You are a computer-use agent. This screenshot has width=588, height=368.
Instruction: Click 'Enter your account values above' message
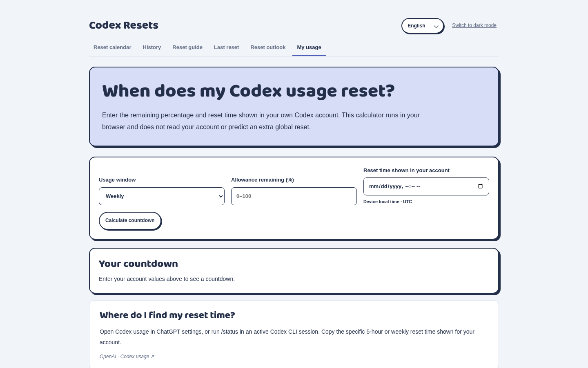click(x=167, y=279)
